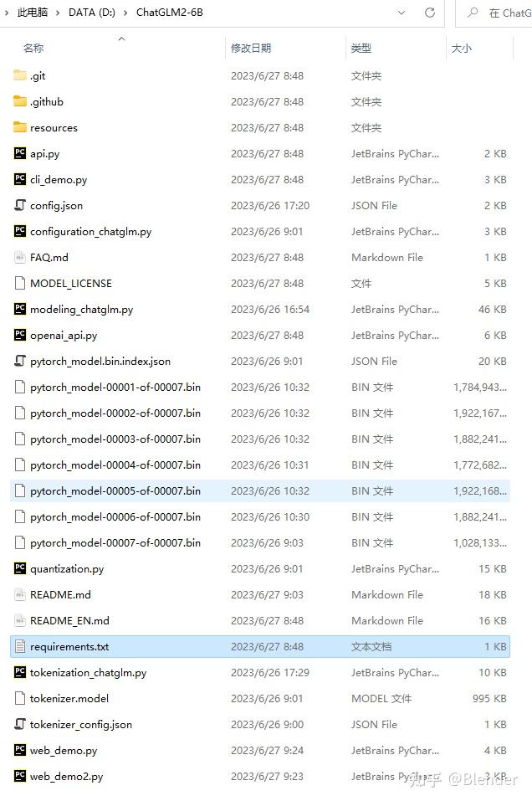Screen dimensions: 532x801
Task: Click the 15 KB size of quantization.py
Action: point(492,568)
